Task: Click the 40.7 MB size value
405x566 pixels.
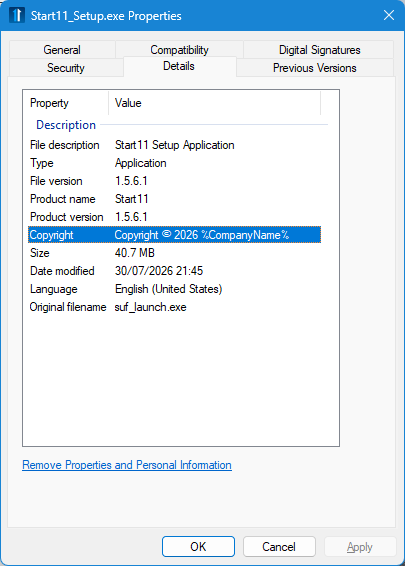Action: point(135,253)
